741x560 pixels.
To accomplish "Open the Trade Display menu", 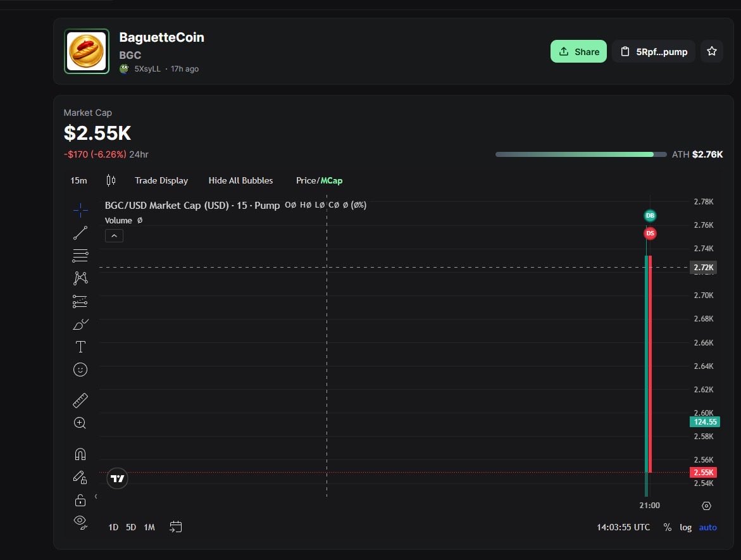I will tap(161, 180).
